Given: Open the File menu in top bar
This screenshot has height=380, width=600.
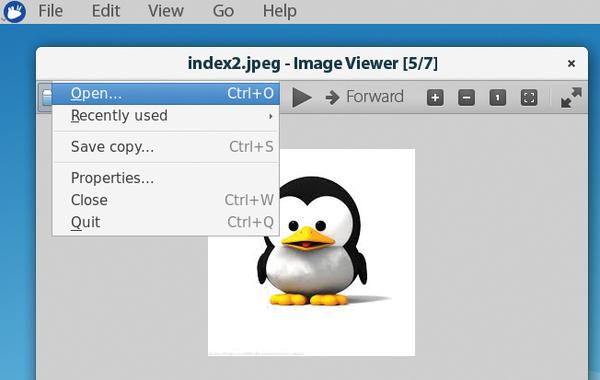Looking at the screenshot, I should 51,11.
